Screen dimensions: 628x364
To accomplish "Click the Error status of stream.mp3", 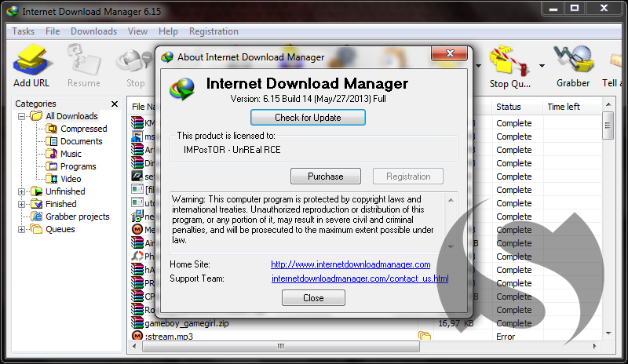I will point(506,337).
